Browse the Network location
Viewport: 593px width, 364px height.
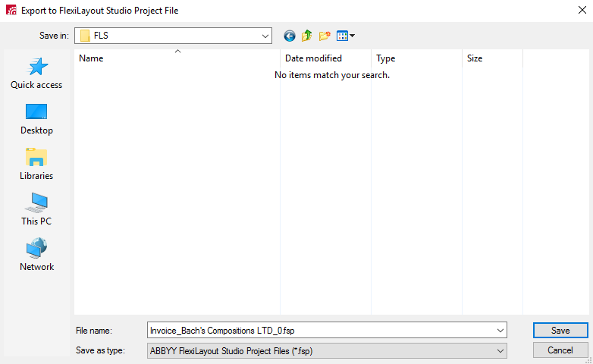36,256
